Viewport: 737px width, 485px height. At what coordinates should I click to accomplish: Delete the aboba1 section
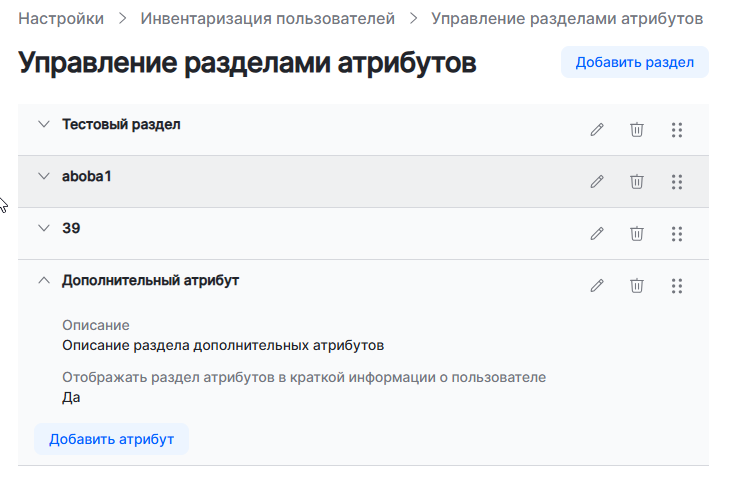point(636,181)
